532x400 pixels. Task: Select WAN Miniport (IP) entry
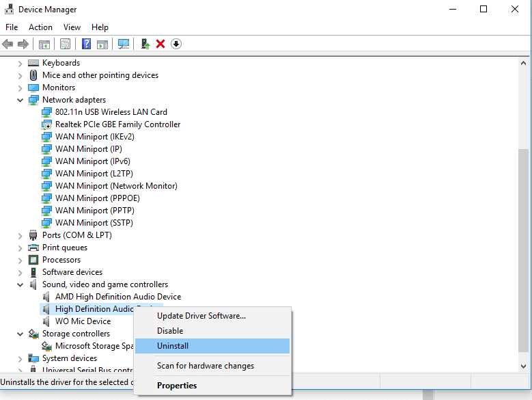[89, 149]
